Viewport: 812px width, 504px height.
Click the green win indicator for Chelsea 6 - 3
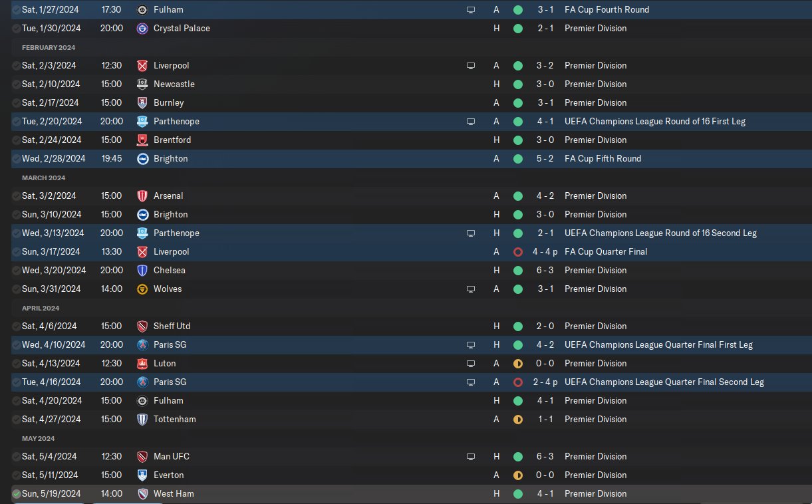pos(518,271)
